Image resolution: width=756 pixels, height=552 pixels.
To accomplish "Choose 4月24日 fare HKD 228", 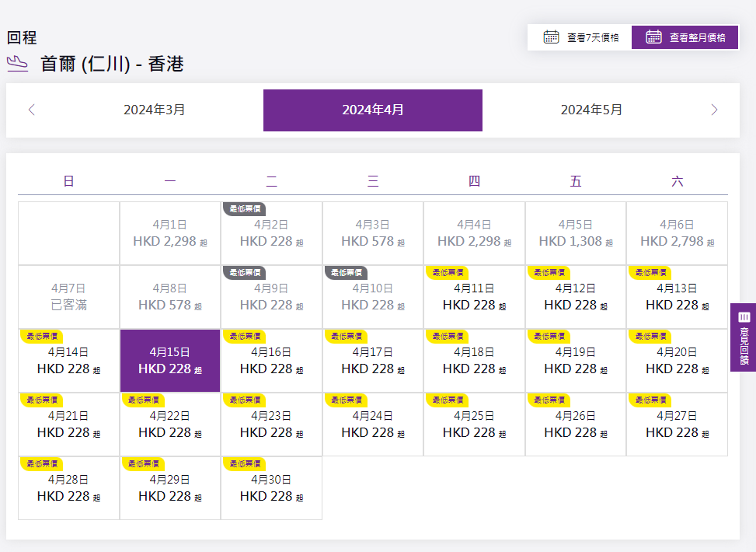I will [x=373, y=424].
